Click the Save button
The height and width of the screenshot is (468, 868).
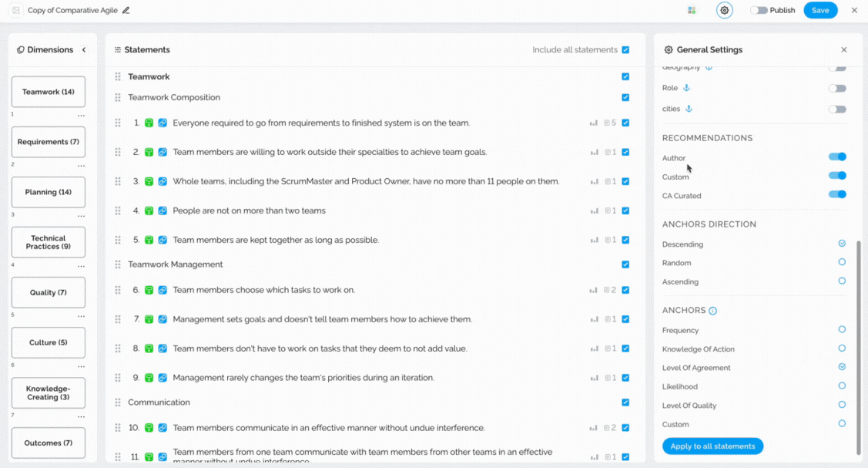tap(819, 10)
